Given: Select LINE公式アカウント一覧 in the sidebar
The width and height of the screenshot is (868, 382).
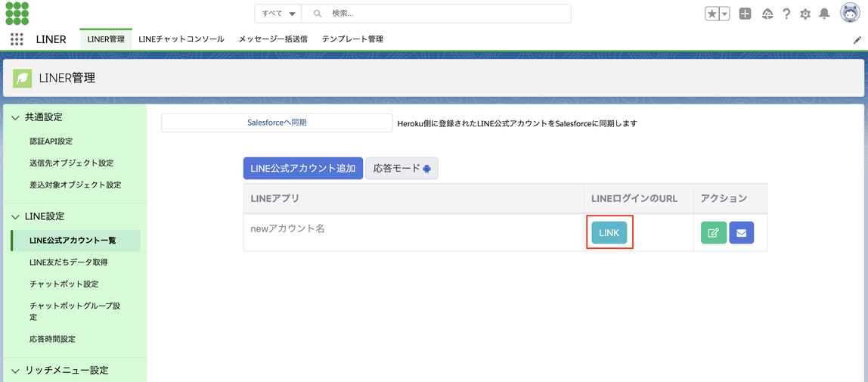Looking at the screenshot, I should pyautogui.click(x=76, y=241).
